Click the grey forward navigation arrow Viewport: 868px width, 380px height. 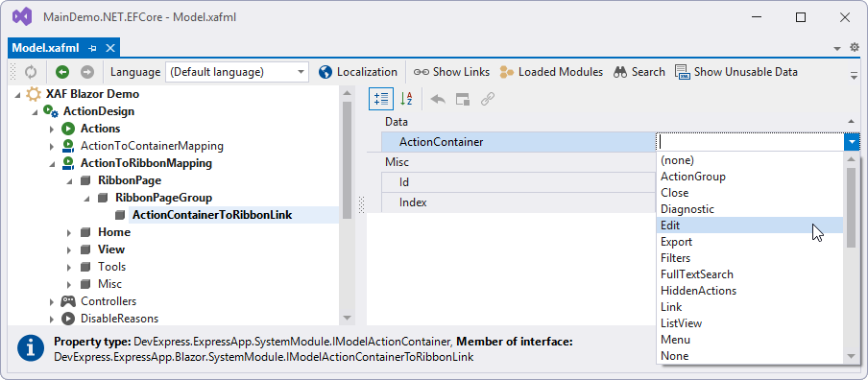tap(87, 72)
